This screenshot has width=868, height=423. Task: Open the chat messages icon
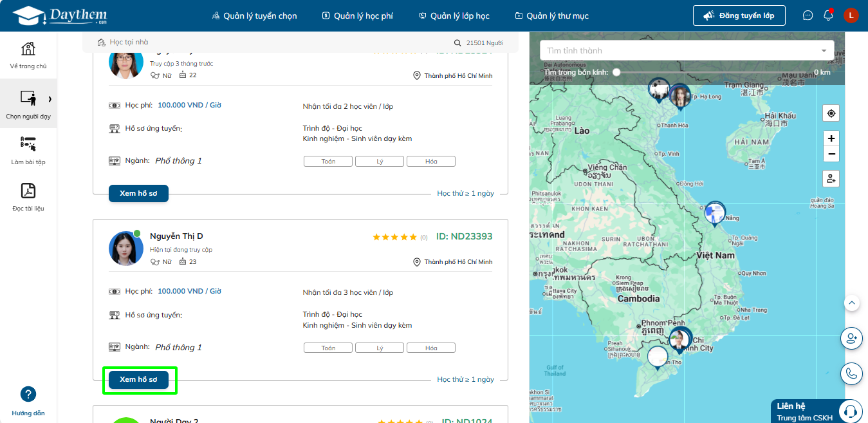point(808,15)
